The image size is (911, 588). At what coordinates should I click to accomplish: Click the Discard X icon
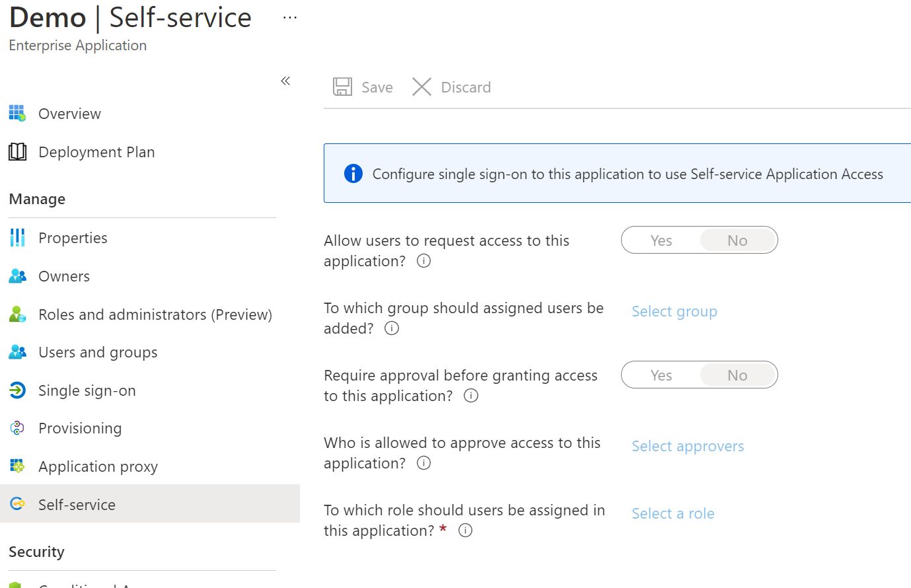coord(421,87)
